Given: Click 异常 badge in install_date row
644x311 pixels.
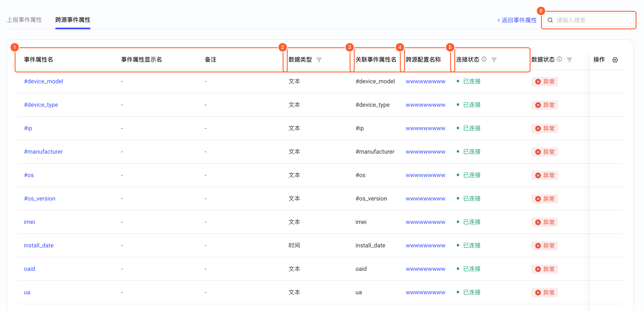Looking at the screenshot, I should (545, 246).
